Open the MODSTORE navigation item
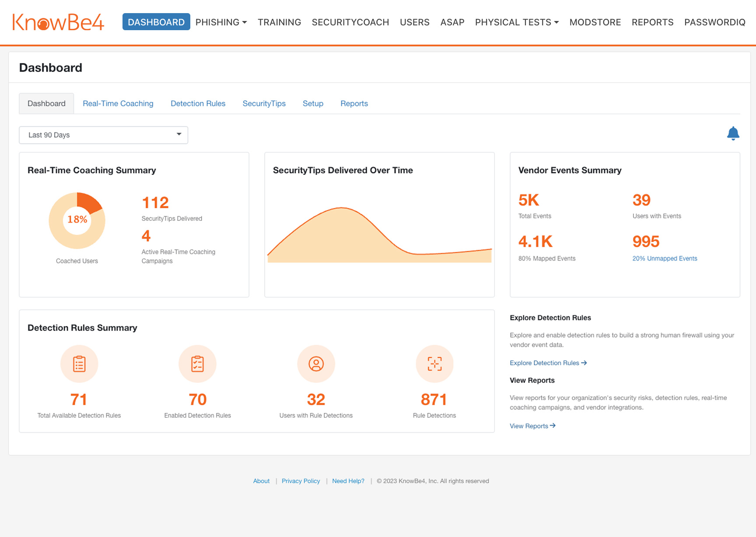Screen dimensions: 756x537 coord(595,22)
